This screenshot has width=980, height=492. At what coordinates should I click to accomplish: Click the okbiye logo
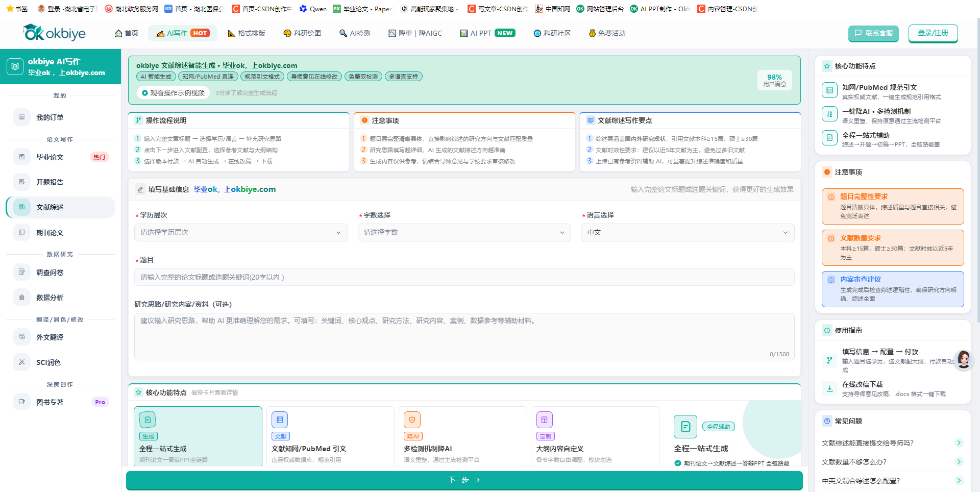55,33
